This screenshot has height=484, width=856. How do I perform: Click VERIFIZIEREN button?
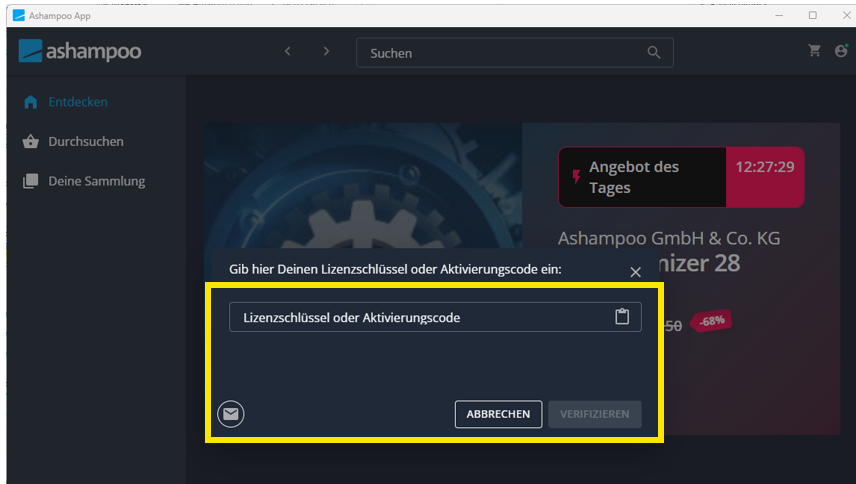(x=595, y=414)
